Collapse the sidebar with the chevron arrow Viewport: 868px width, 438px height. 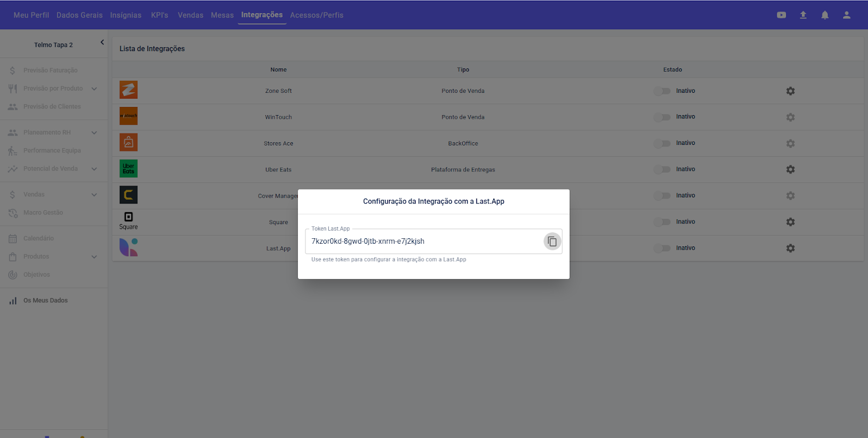pos(102,42)
